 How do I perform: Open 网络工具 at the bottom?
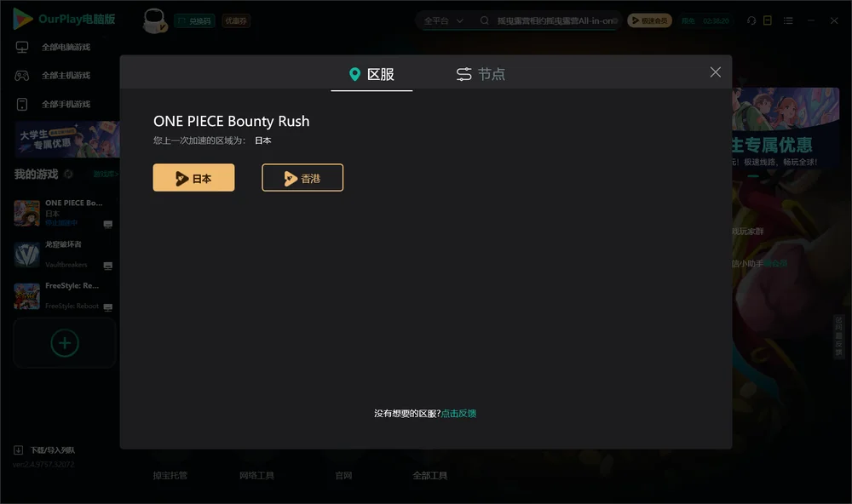click(x=256, y=476)
